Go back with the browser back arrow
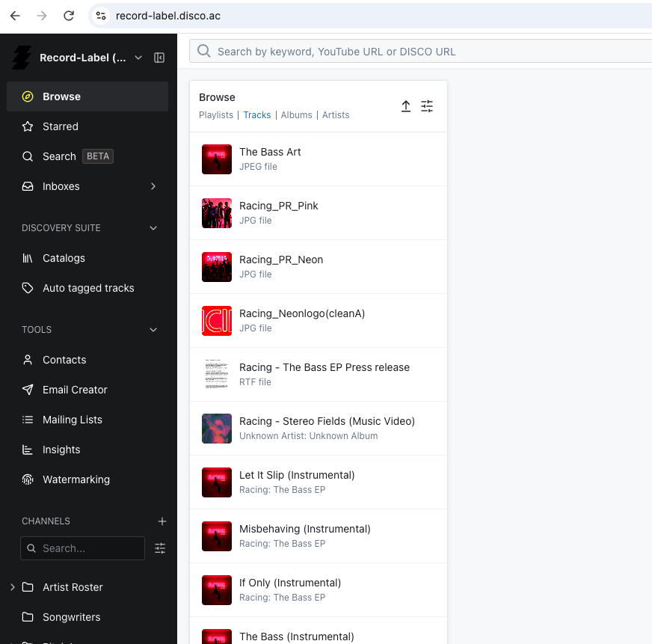Viewport: 652px width, 644px height. click(15, 16)
